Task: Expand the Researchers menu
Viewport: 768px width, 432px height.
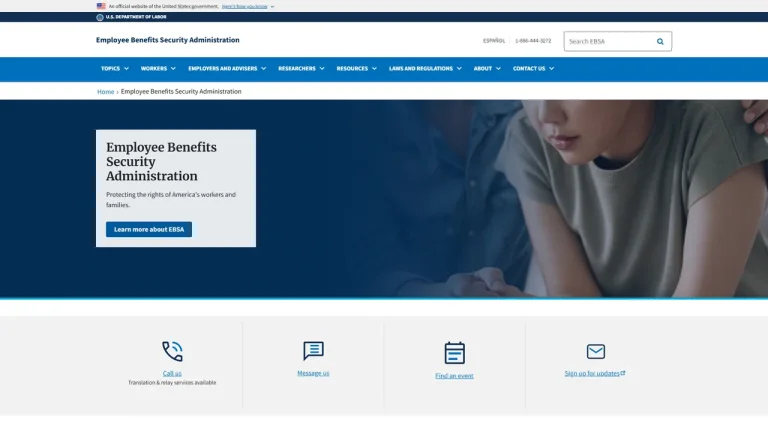Action: (301, 69)
